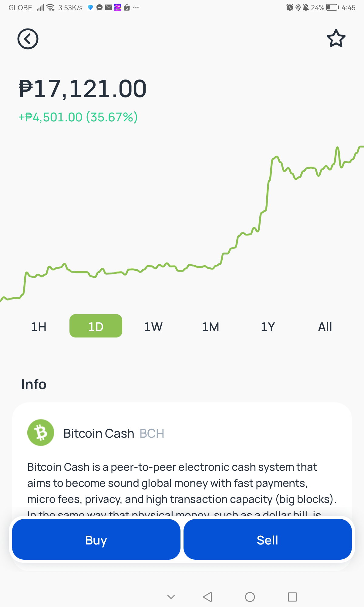Tap Android back triangle button
This screenshot has width=364, height=607.
coord(207,597)
